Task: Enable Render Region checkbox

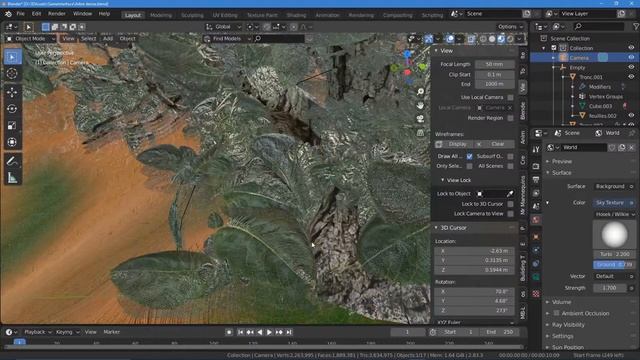Action: (x=510, y=118)
